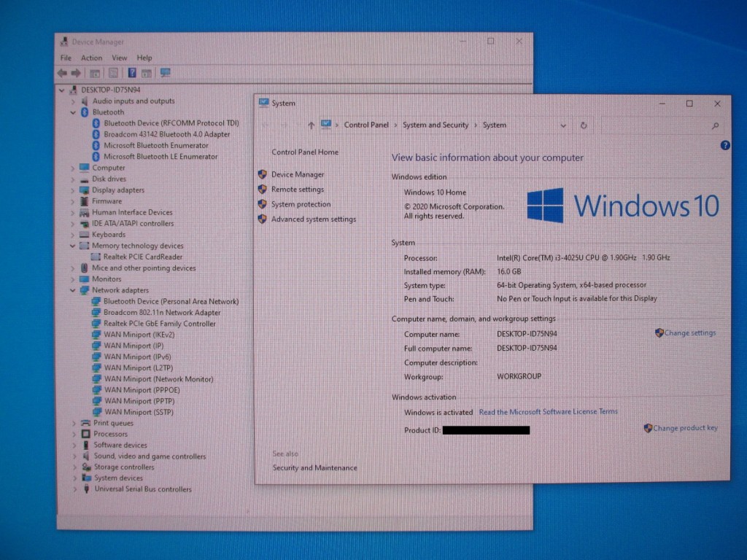Select Broadcom 43142 Bluetooth 4.0 Adapter

click(167, 134)
